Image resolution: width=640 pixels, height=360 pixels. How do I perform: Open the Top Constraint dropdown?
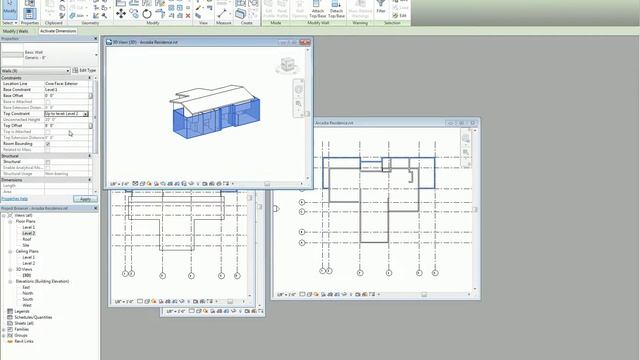[x=85, y=114]
